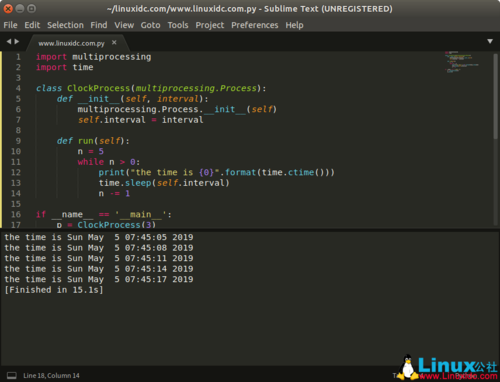This screenshot has height=382, width=500.
Task: Open the Tools menu
Action: click(178, 25)
